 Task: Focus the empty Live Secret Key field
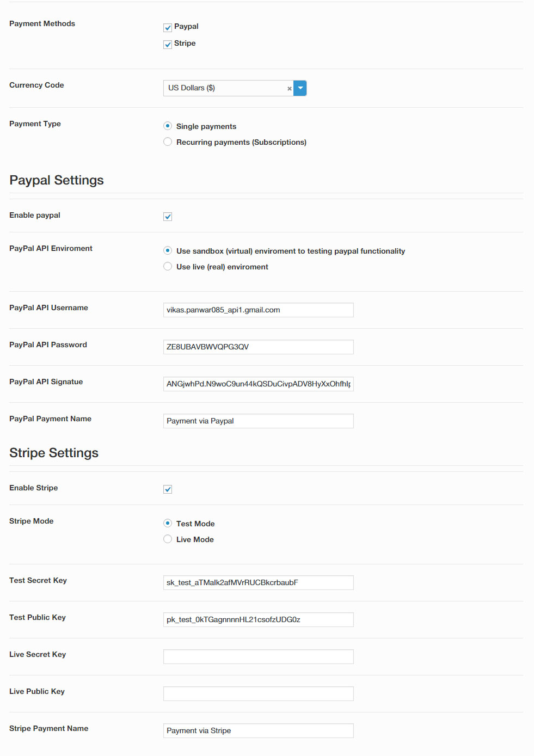(x=258, y=656)
